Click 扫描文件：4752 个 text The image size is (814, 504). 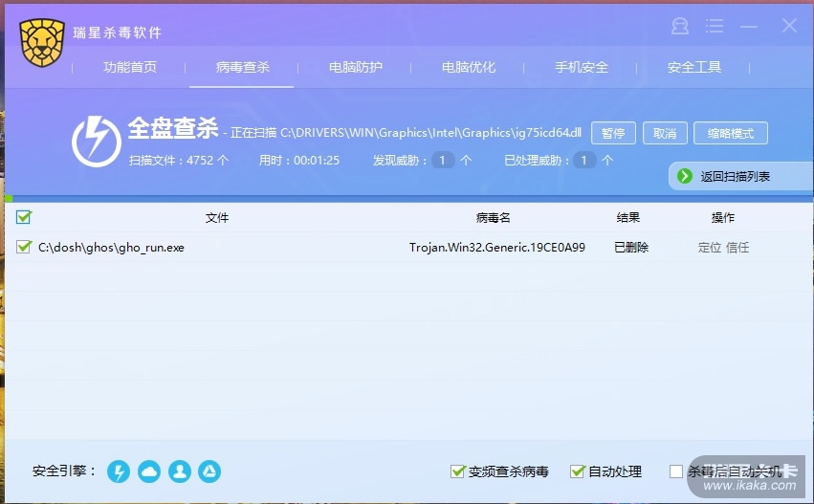pyautogui.click(x=179, y=161)
